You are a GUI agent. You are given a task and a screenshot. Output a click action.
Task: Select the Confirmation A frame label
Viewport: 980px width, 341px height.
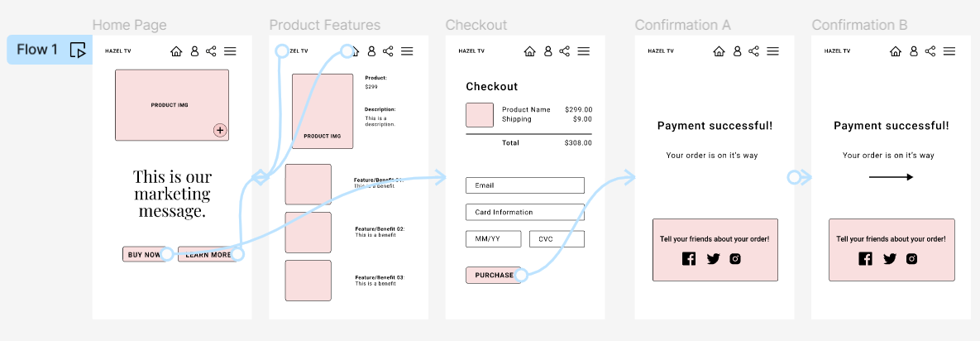(682, 26)
